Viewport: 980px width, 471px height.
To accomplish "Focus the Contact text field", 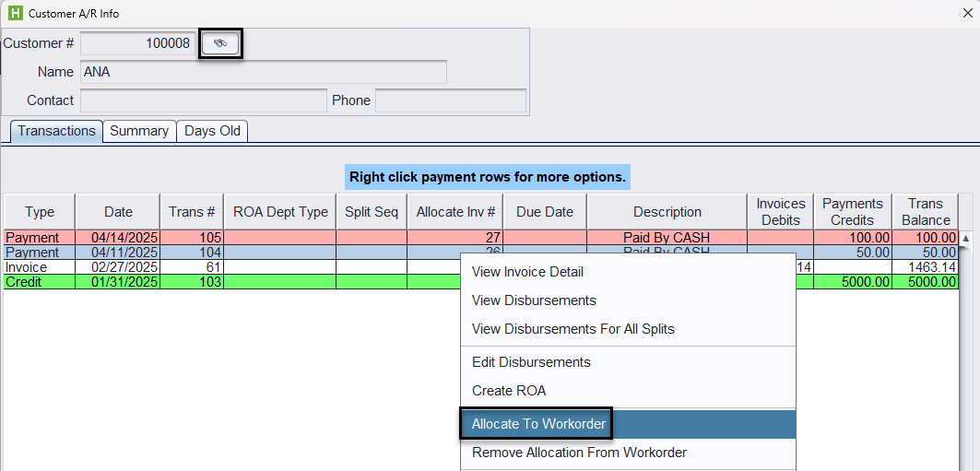I will tap(203, 100).
